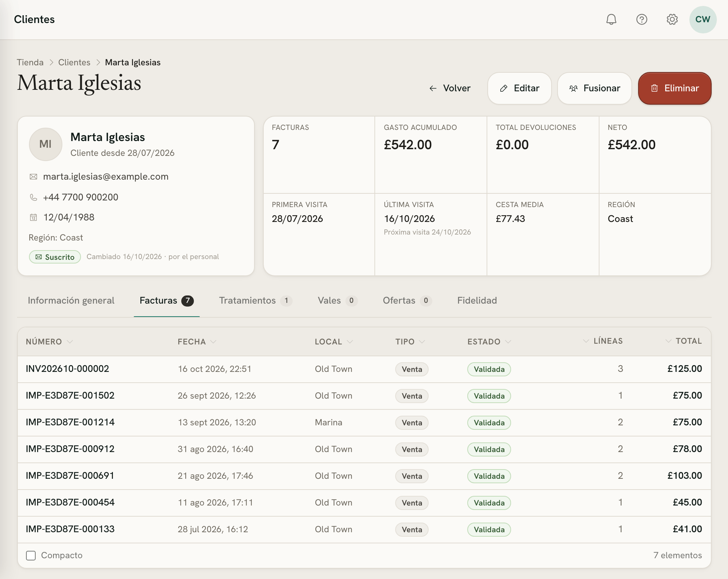Screen dimensions: 728x579
Task: Open invoice IMP-E3D87E-001214
Action: point(70,422)
